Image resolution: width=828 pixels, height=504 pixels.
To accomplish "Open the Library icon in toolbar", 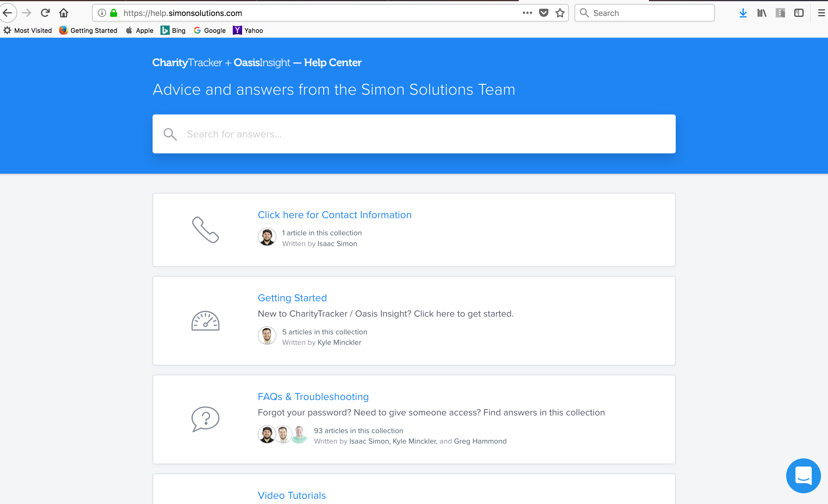I will coord(762,13).
